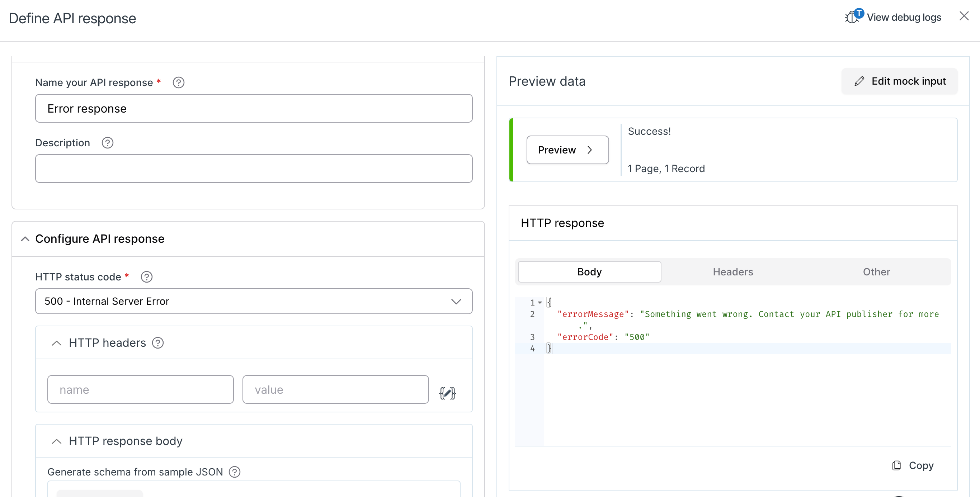This screenshot has height=497, width=980.
Task: Click the Preview data heading
Action: (x=547, y=81)
